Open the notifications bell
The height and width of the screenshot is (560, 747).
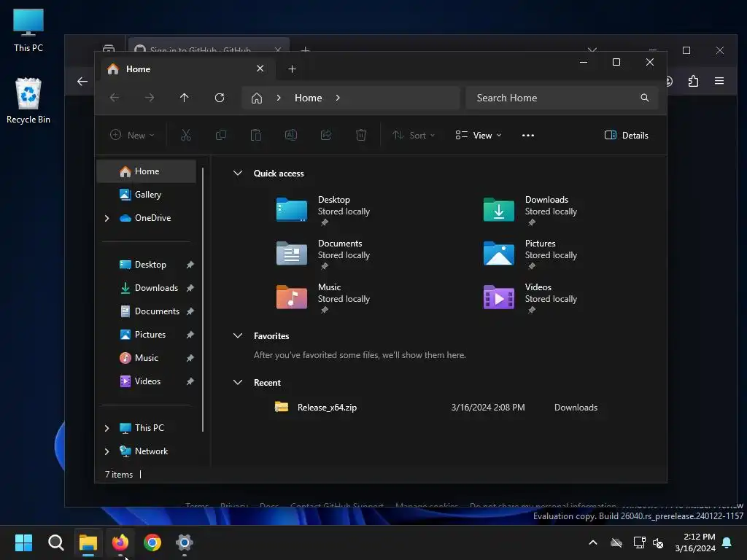(727, 542)
